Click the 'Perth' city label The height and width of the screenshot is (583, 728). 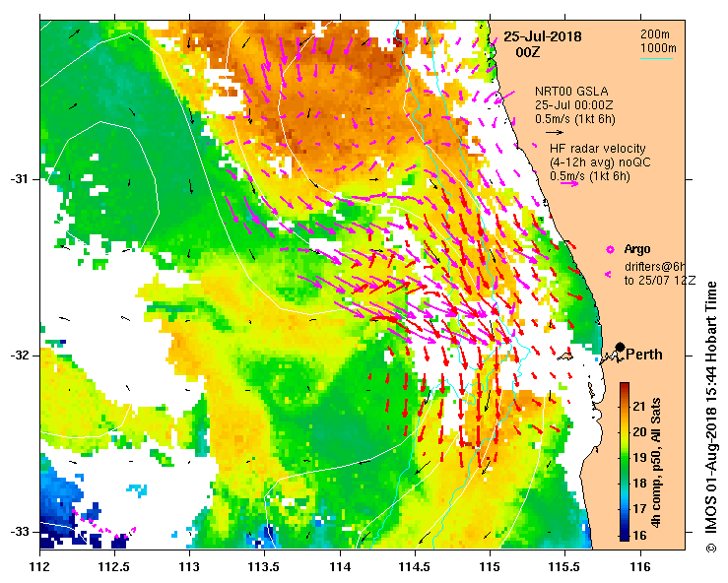point(644,355)
